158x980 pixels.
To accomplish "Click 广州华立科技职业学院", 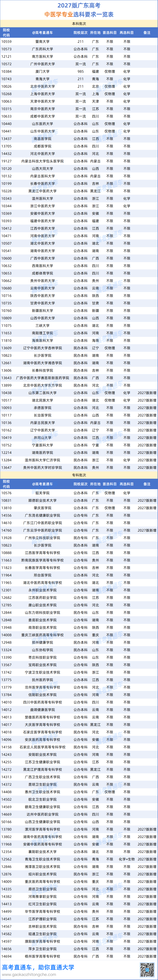I will (43, 538).
